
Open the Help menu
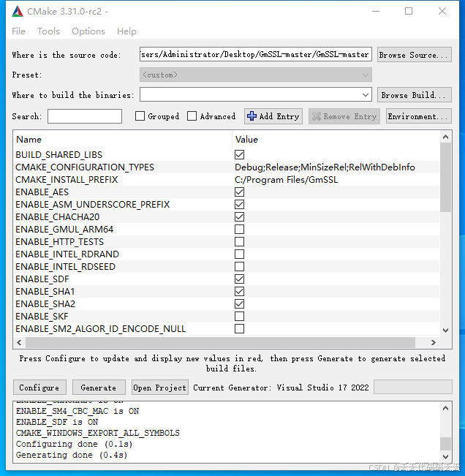click(126, 31)
